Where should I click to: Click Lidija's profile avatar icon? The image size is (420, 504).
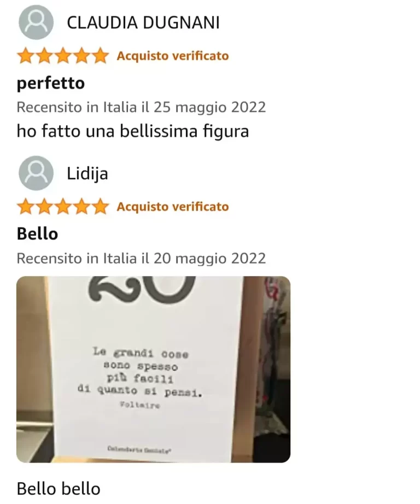tap(36, 173)
